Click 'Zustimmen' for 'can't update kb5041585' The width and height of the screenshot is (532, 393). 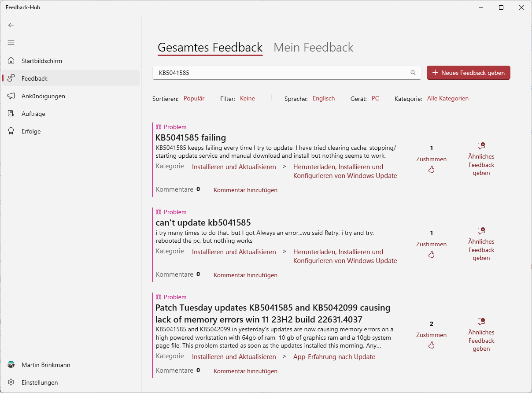[431, 244]
